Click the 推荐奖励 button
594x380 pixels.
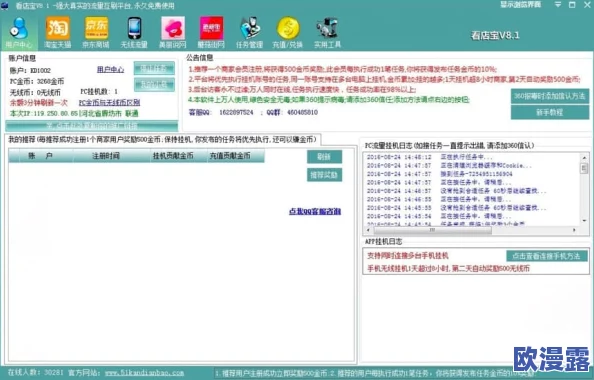pyautogui.click(x=324, y=175)
